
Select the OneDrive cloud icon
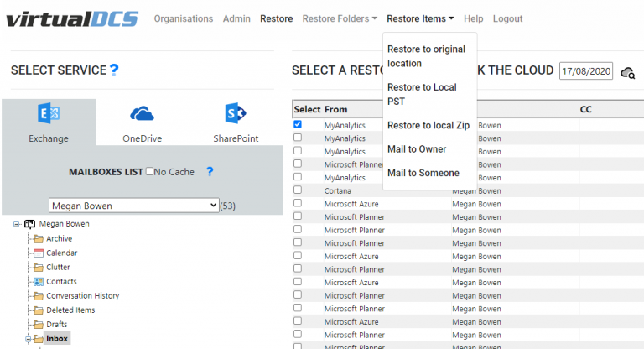click(x=142, y=113)
